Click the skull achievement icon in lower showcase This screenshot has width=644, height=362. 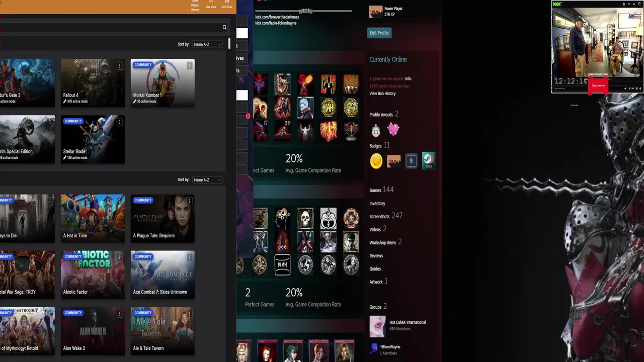(x=305, y=219)
